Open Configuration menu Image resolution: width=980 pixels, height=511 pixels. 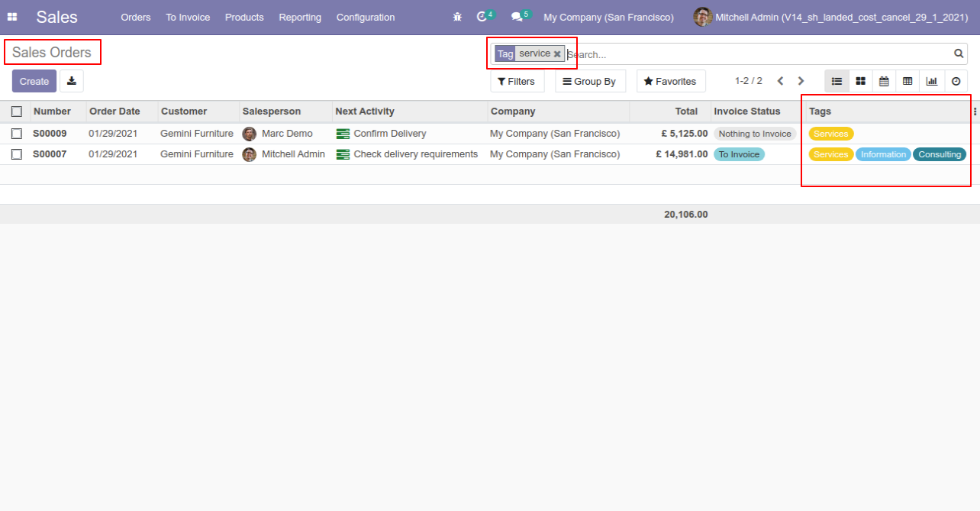[x=366, y=17]
